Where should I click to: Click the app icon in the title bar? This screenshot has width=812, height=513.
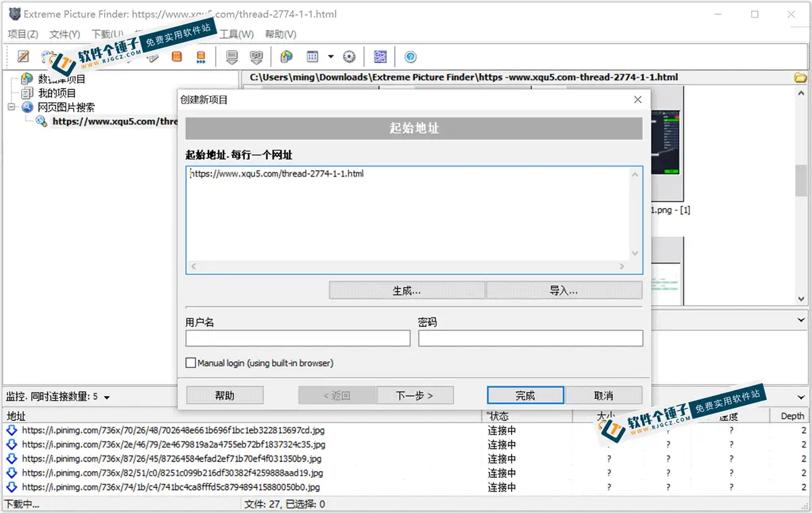point(14,14)
